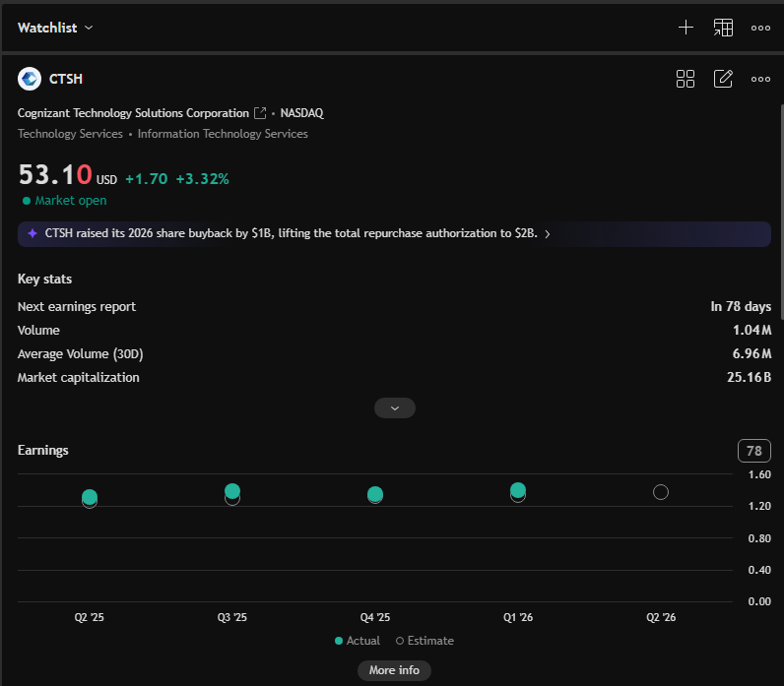Select the Q4 '25 actual earnings dot
This screenshot has height=686, width=784.
pyautogui.click(x=375, y=494)
